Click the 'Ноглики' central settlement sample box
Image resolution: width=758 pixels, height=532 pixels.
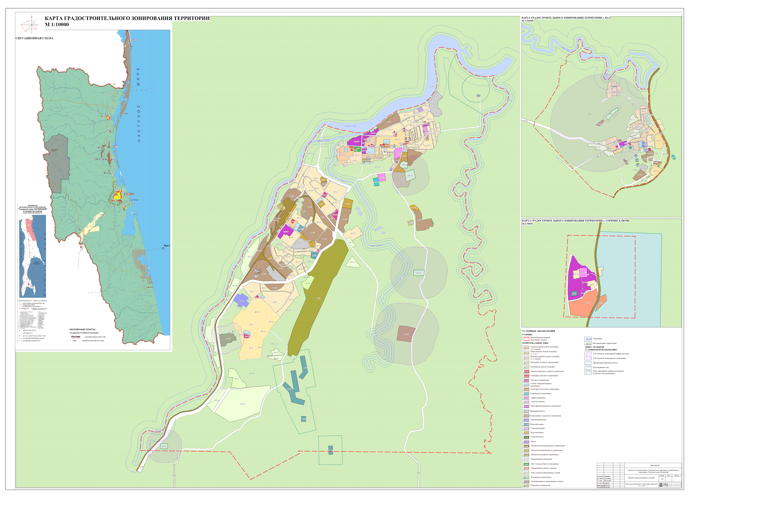[76, 337]
